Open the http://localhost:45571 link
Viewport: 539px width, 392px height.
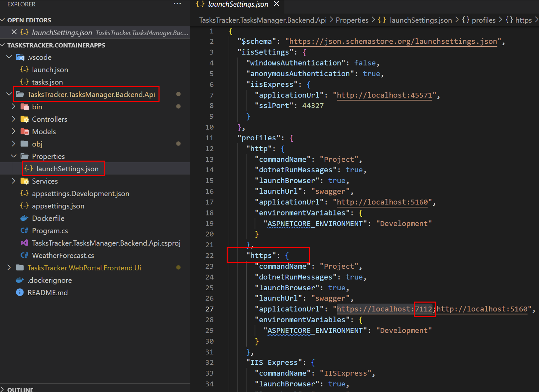pyautogui.click(x=384, y=95)
